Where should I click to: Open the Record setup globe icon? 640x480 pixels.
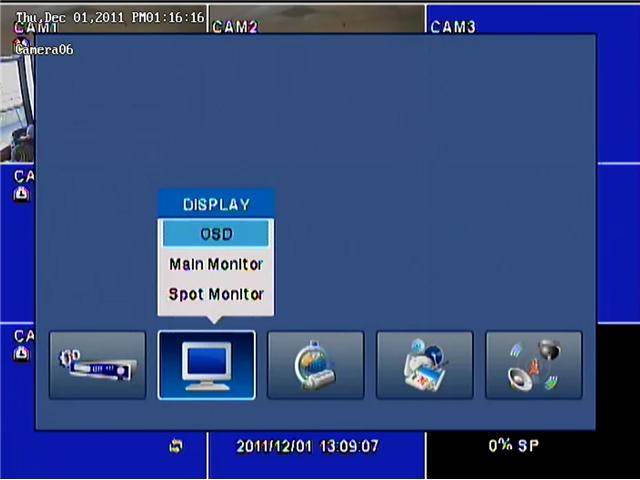[316, 365]
